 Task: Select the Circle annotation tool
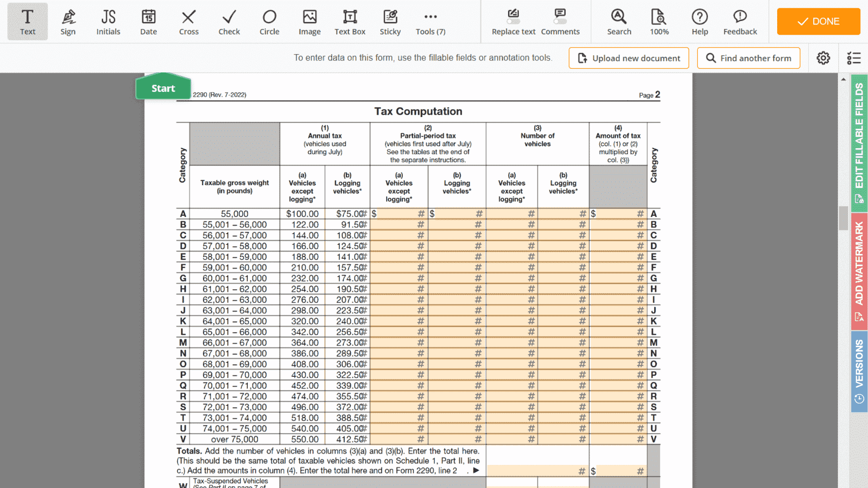tap(269, 21)
